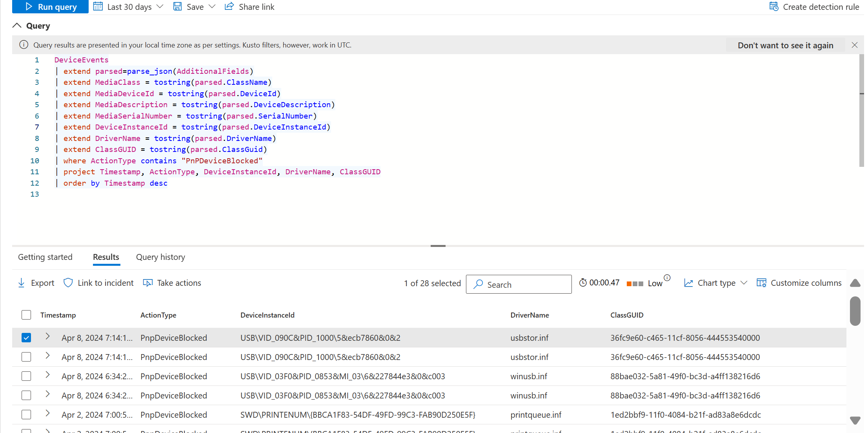Screen dimensions: 868x433
Task: Click the Share link icon
Action: tap(229, 6)
